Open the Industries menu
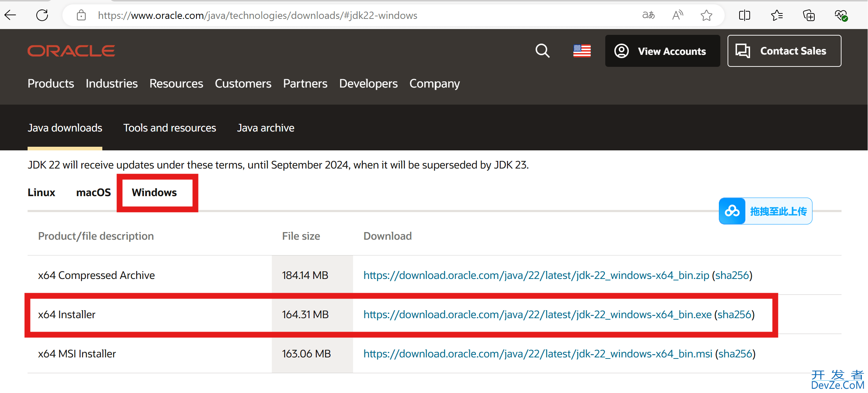This screenshot has width=868, height=393. coord(112,84)
